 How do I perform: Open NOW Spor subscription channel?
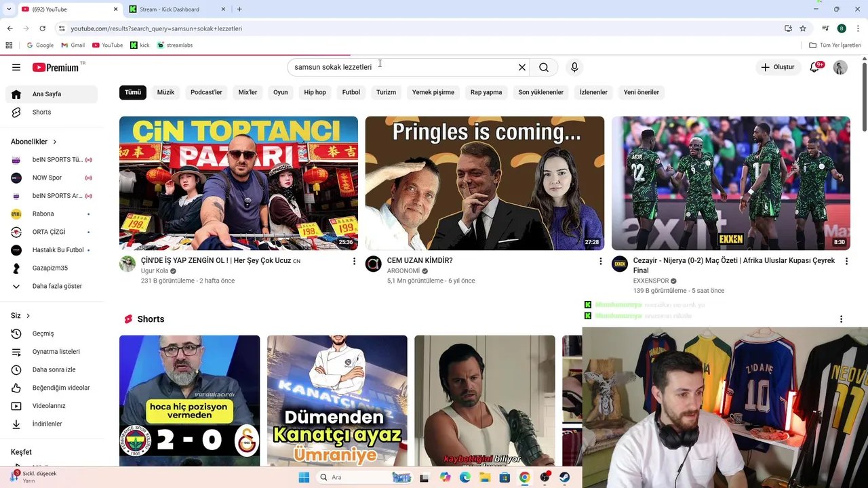51,178
